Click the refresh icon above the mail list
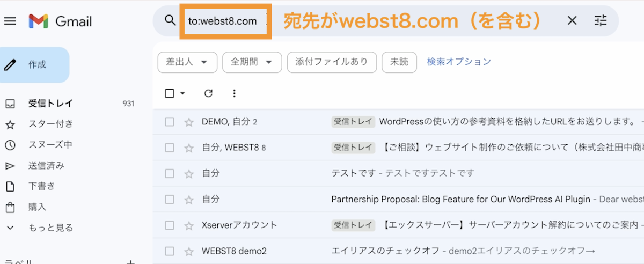Screen dimensions: 644x264 pyautogui.click(x=209, y=93)
